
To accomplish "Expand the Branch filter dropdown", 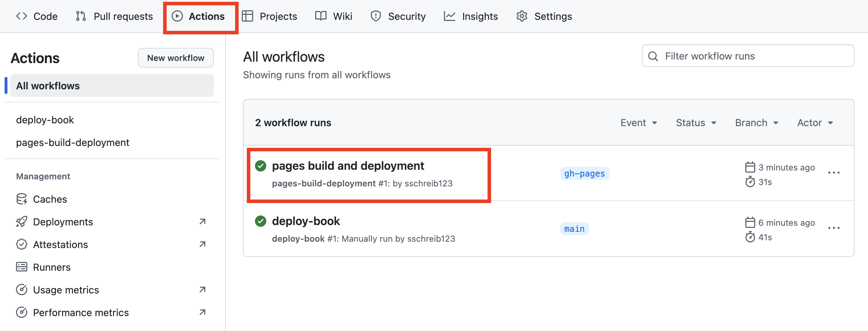I will [756, 122].
